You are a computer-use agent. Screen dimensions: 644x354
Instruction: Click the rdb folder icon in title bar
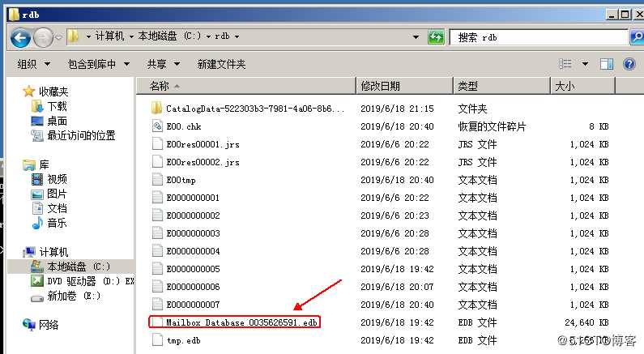(14, 15)
